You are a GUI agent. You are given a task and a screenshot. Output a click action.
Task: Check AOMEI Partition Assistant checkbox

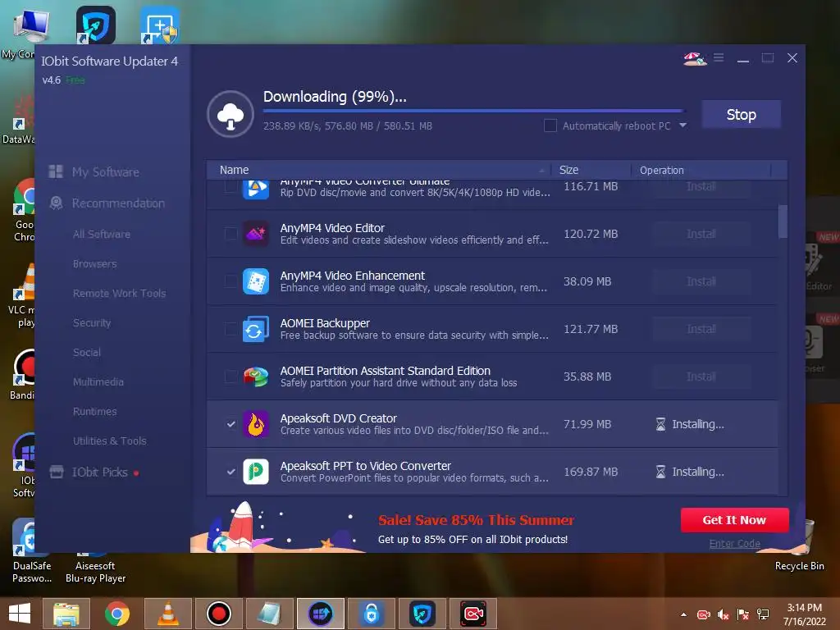pyautogui.click(x=231, y=377)
